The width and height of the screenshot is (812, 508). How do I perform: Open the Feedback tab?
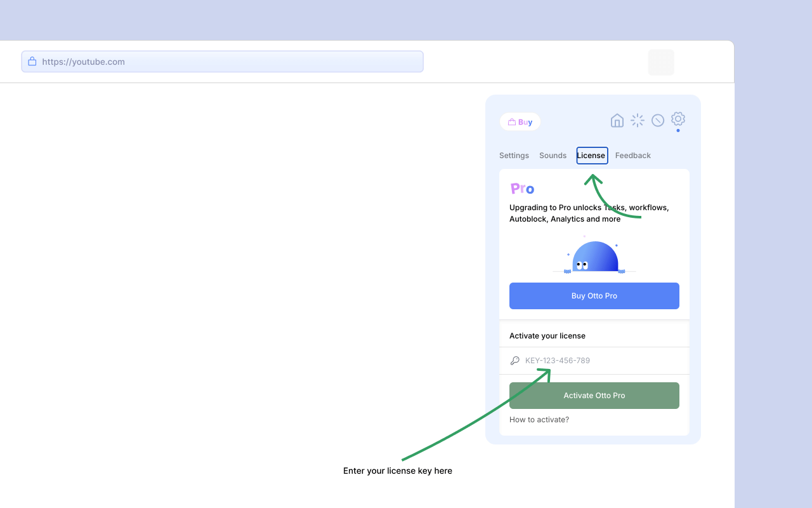(x=632, y=156)
